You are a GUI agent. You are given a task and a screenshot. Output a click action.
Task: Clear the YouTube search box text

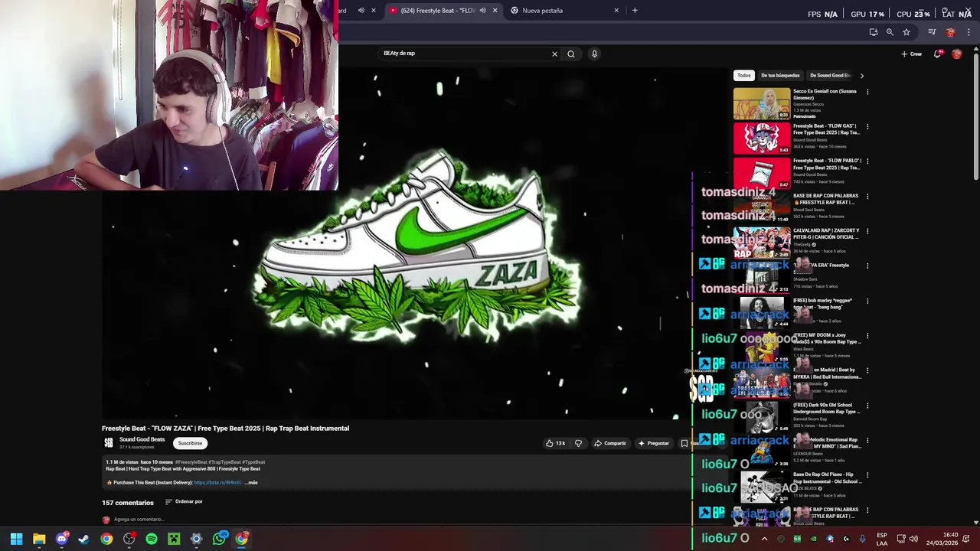(x=554, y=54)
